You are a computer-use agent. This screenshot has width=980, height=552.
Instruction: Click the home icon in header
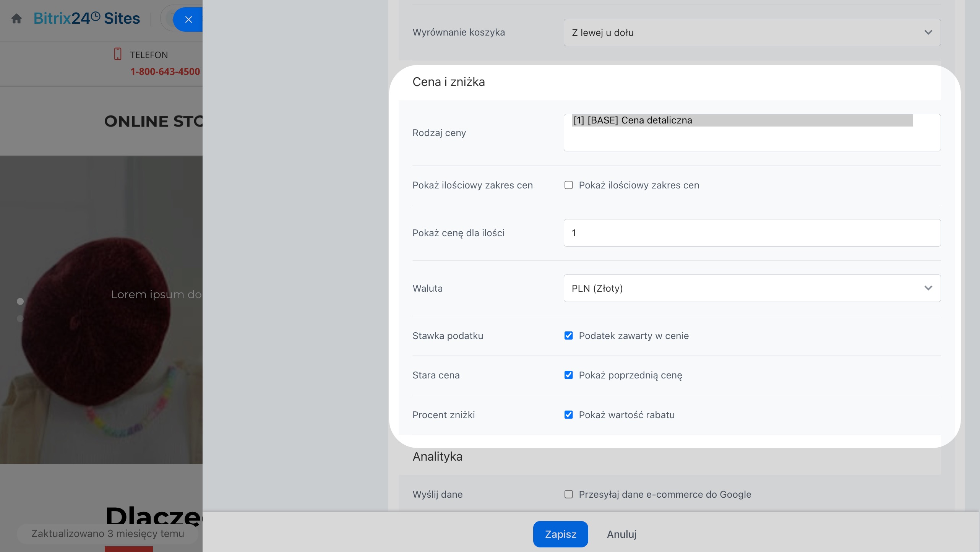pyautogui.click(x=16, y=18)
